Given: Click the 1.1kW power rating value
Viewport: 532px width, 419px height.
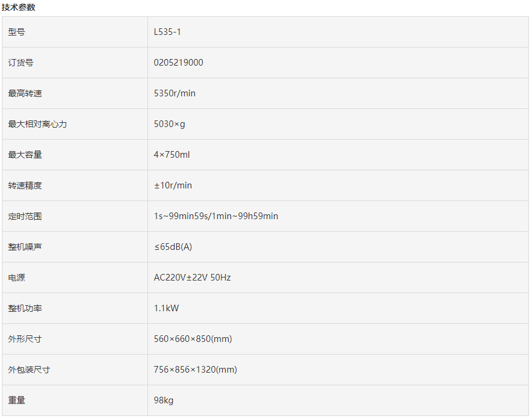Looking at the screenshot, I should 166,308.
